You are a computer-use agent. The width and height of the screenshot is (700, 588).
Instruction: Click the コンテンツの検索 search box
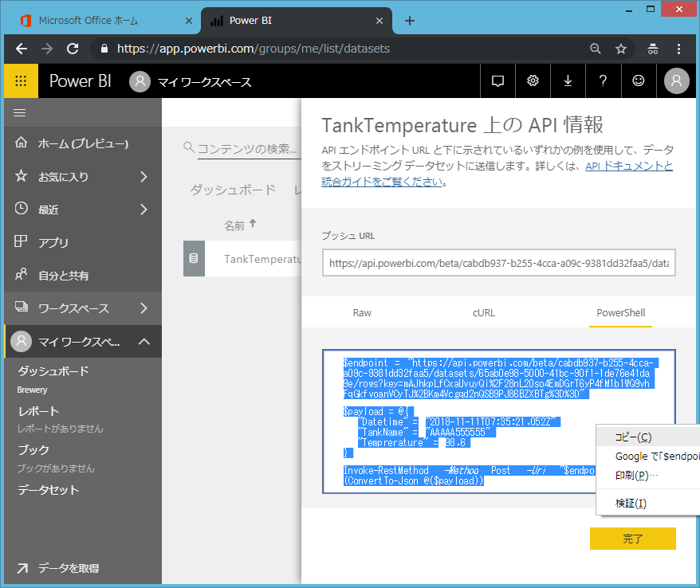(248, 148)
